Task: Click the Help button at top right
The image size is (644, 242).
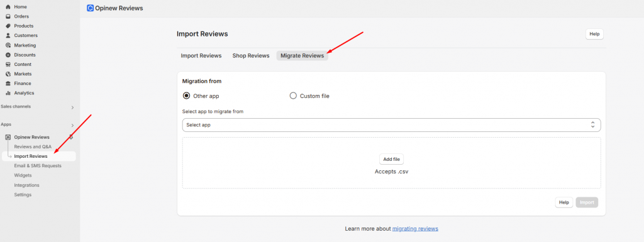Action: [x=594, y=34]
